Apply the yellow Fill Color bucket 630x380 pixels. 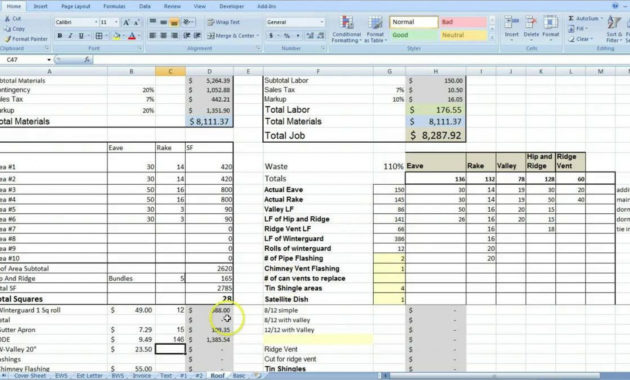tap(116, 36)
